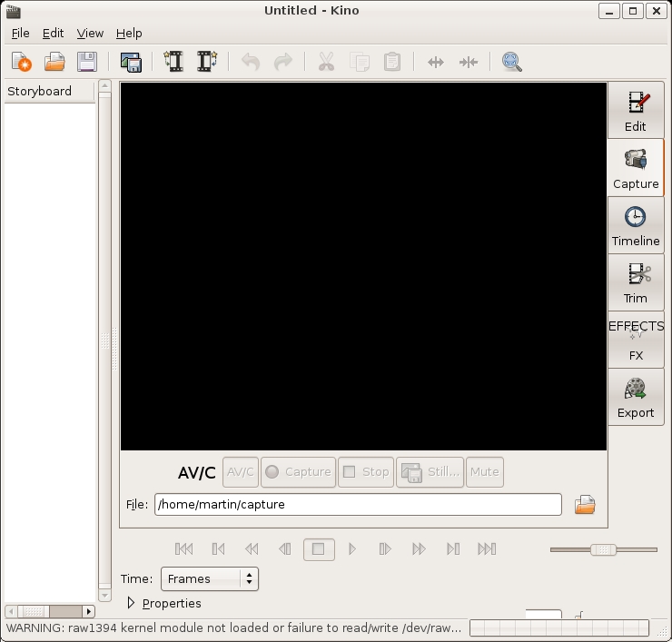Click the Zoom magnifier toolbar icon
The height and width of the screenshot is (642, 672).
point(512,62)
